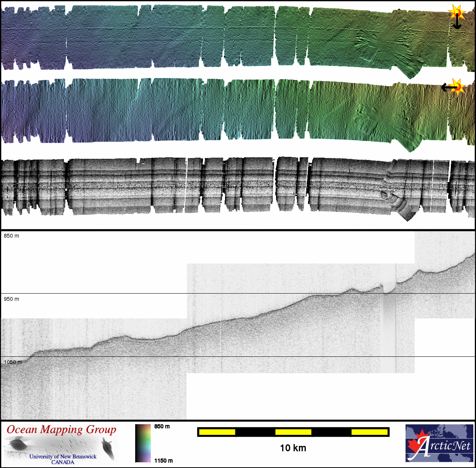Click the University of New Brunswick text
The height and width of the screenshot is (468, 476).
pyautogui.click(x=63, y=457)
